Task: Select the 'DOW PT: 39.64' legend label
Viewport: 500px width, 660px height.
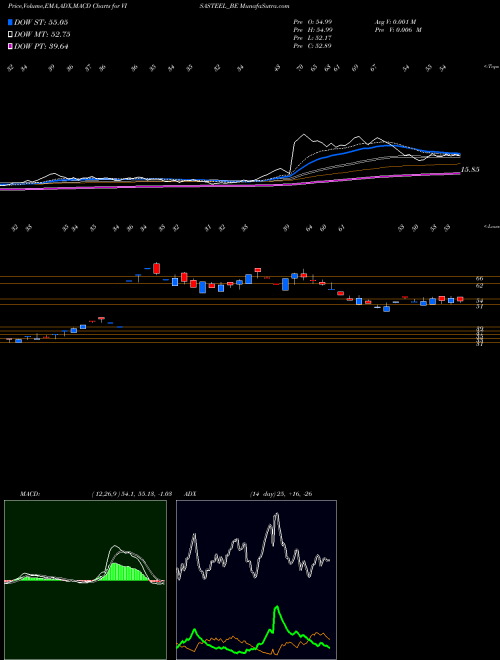Action: (x=41, y=47)
